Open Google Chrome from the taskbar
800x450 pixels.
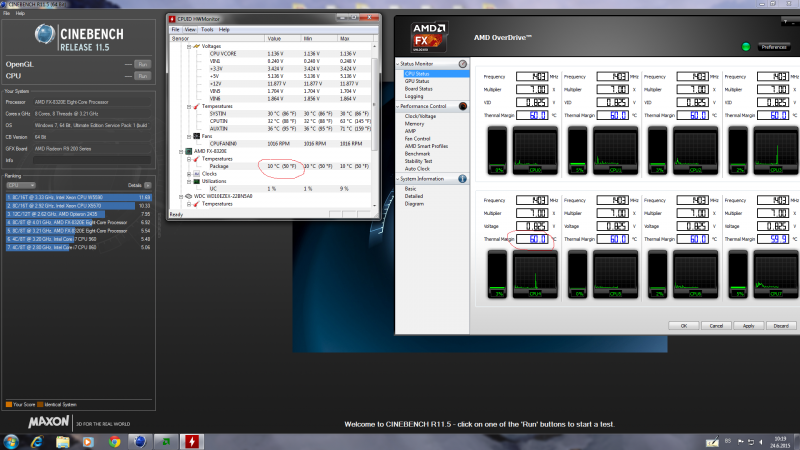(114, 441)
